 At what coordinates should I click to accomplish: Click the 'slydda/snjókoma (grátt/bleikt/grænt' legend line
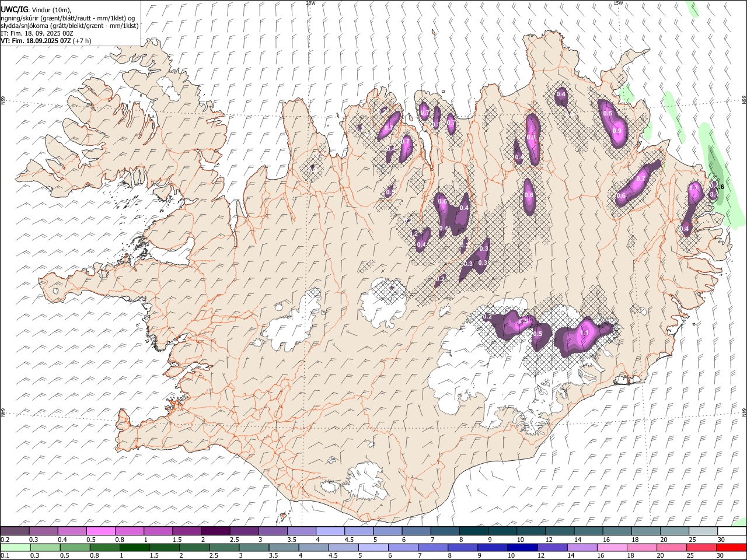(69, 26)
